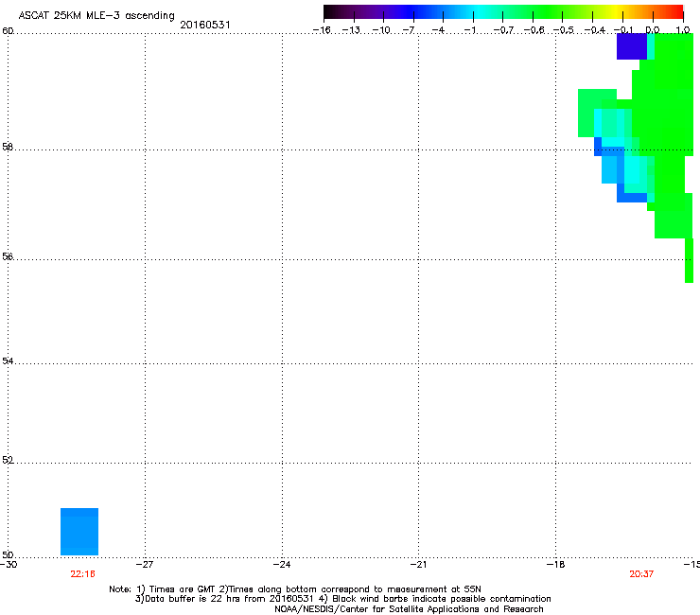
Task: Click the latitude label 50
Action: point(8,554)
